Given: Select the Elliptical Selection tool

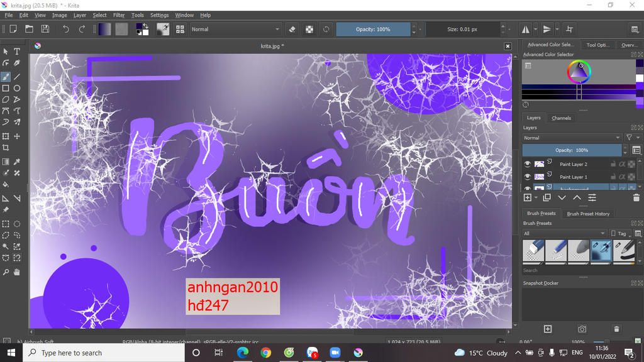Looking at the screenshot, I should click(x=17, y=224).
